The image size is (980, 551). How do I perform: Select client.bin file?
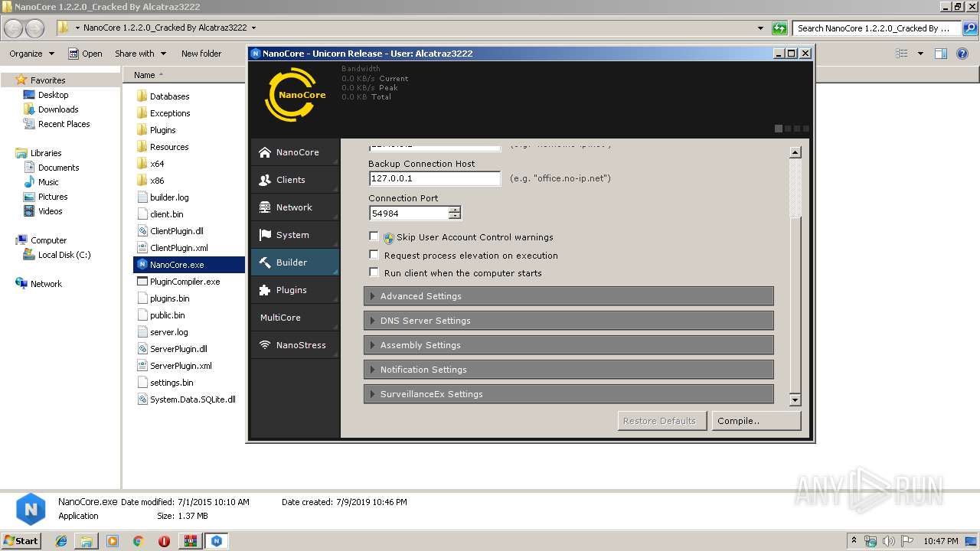pyautogui.click(x=166, y=214)
